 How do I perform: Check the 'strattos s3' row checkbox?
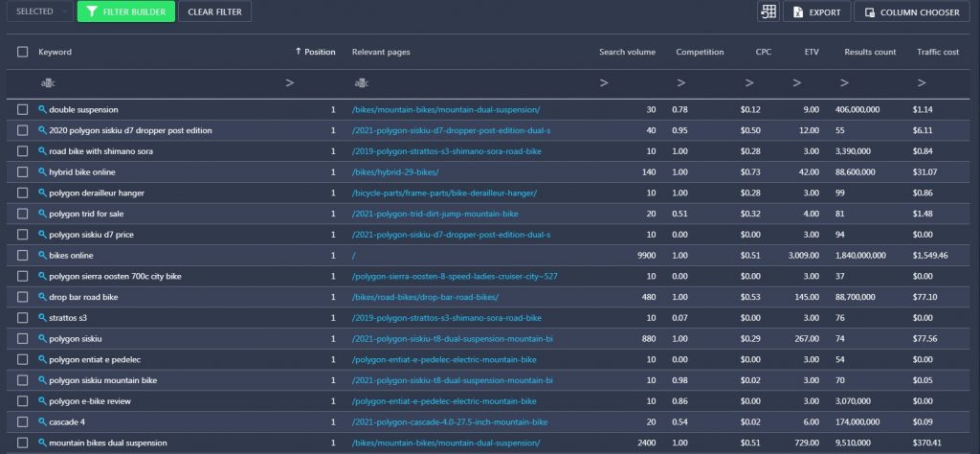tap(23, 318)
